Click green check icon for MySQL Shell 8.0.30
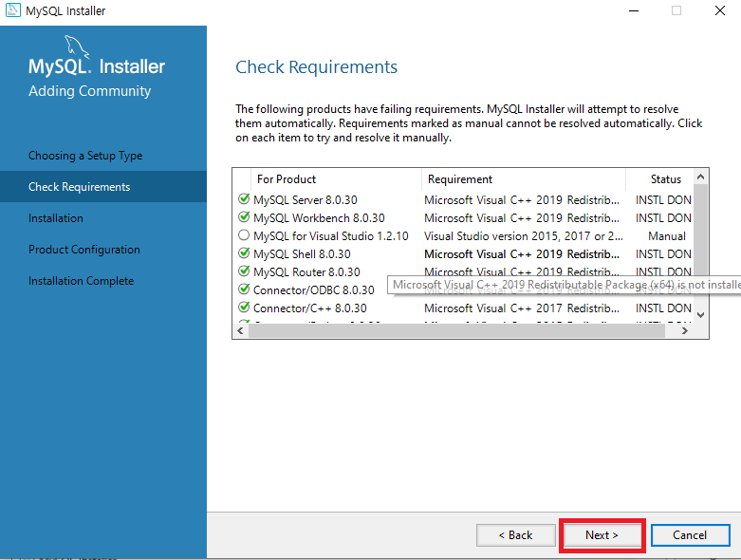 (244, 253)
